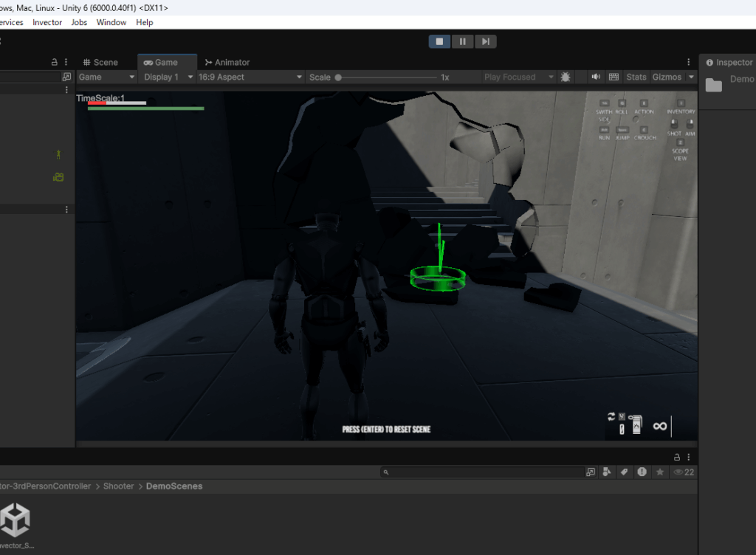Click Search by Label tag icon
This screenshot has width=756, height=555.
pyautogui.click(x=625, y=472)
